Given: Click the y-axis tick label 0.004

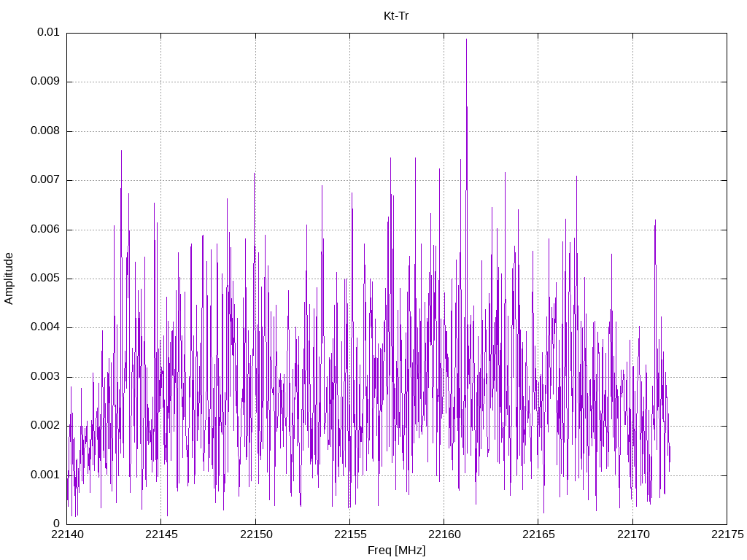Looking at the screenshot, I should 44,327.
